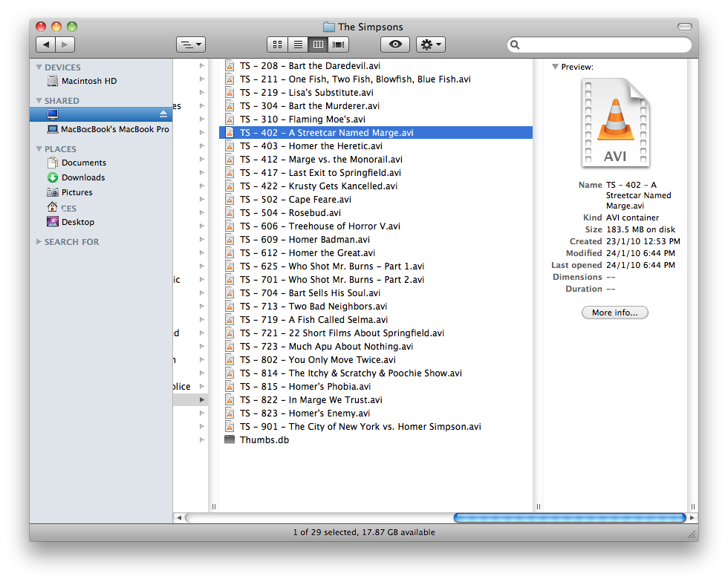Open Quick Look with the eye button
Viewport: 728px width, 582px height.
[x=395, y=45]
